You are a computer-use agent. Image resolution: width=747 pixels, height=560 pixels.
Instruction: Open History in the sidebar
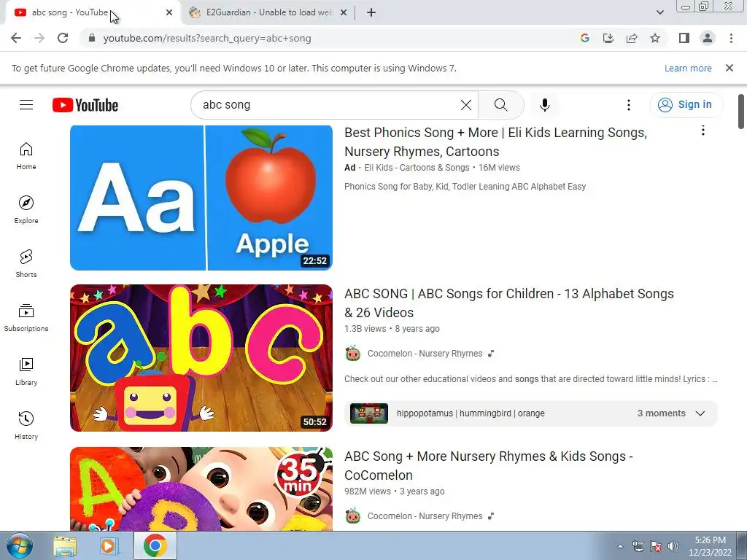[26, 425]
